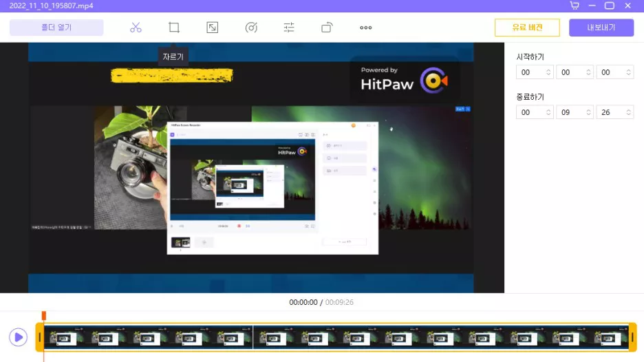Screen dimensions: 644x362
Task: Click the 종료하기 label
Action: coord(530,97)
